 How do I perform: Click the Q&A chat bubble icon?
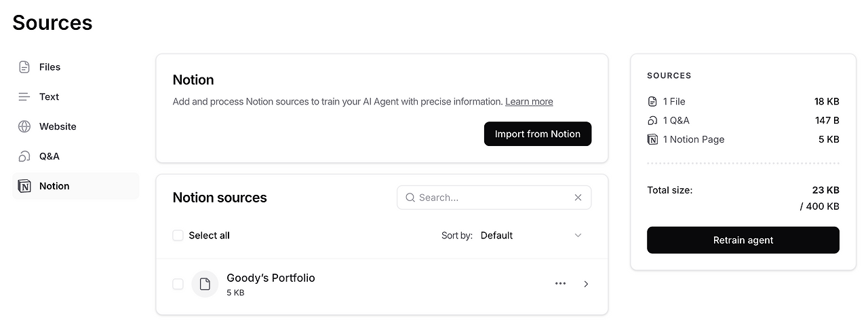coord(24,157)
